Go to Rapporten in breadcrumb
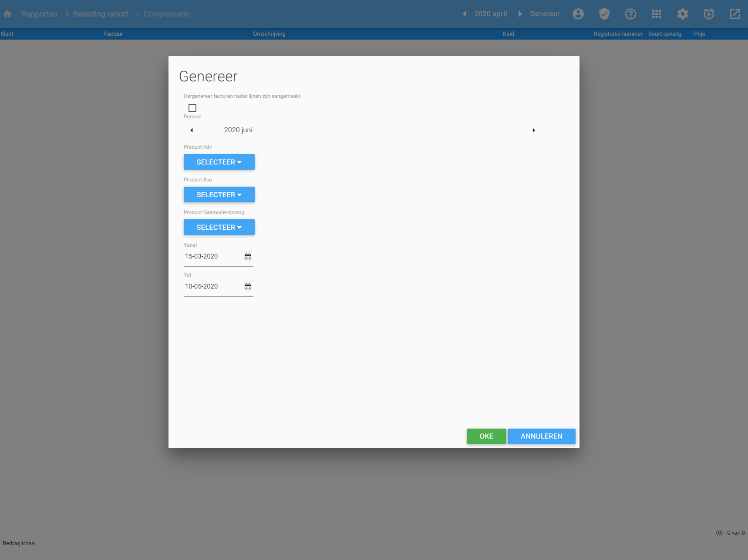Image resolution: width=748 pixels, height=560 pixels. point(39,14)
